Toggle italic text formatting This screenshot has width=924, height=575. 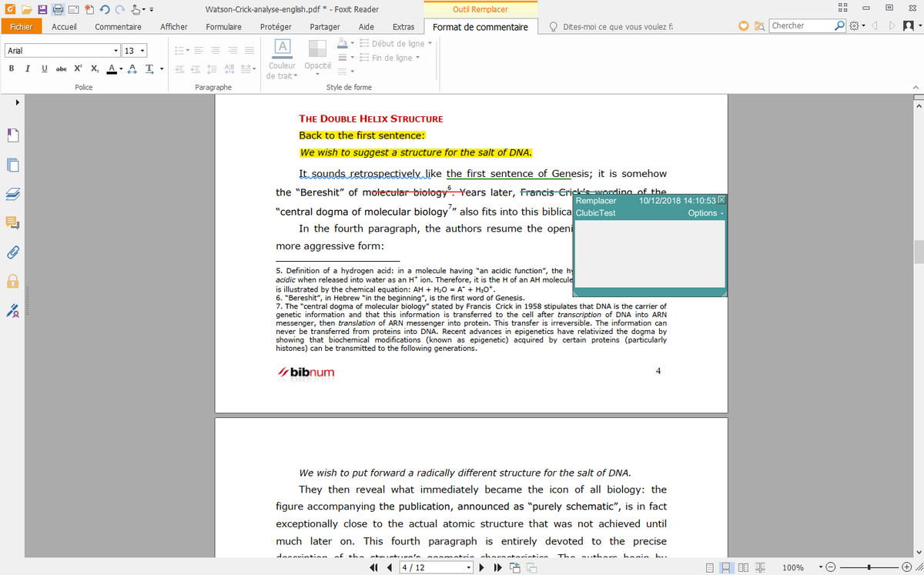(28, 69)
